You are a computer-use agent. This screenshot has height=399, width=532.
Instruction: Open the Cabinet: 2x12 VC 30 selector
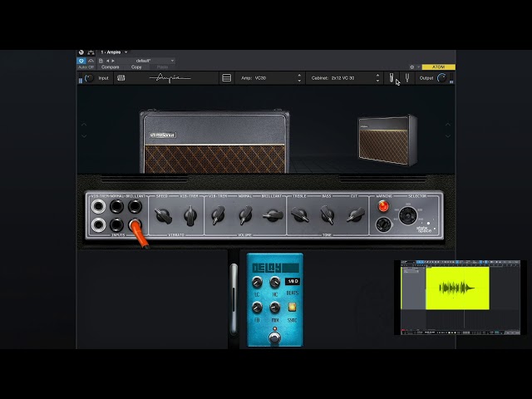point(344,78)
